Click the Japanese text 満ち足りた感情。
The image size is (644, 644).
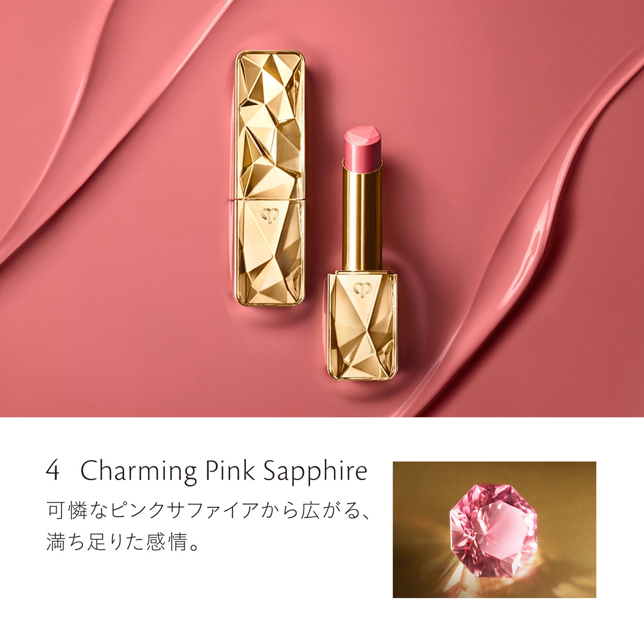point(123,541)
